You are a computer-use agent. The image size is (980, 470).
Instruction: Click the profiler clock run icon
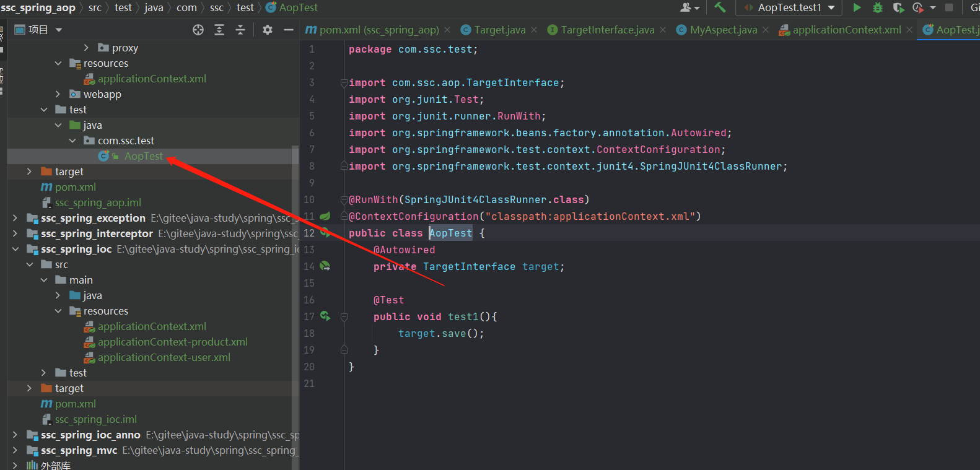tap(918, 7)
